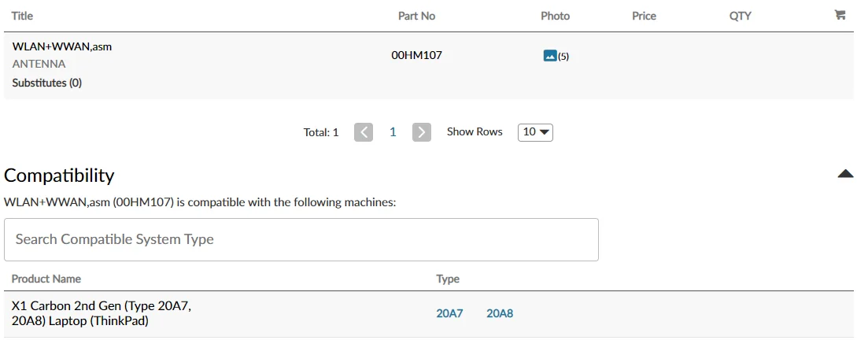Collapse the Compatibility section
Image resolution: width=868 pixels, height=355 pixels.
point(845,174)
